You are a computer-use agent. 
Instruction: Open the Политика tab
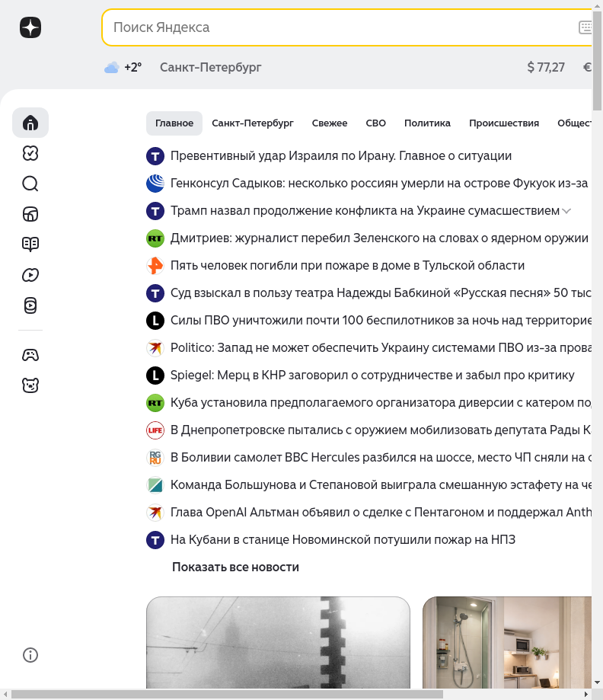click(427, 123)
